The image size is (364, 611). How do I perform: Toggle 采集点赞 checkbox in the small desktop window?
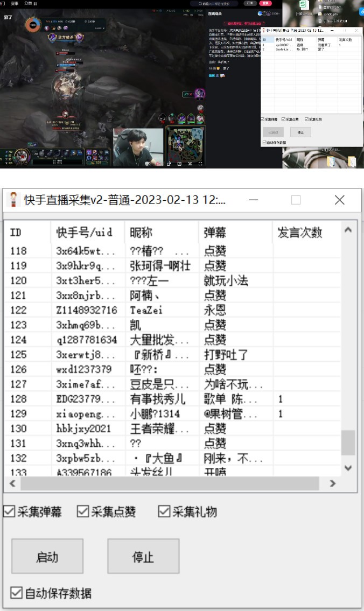point(283,119)
